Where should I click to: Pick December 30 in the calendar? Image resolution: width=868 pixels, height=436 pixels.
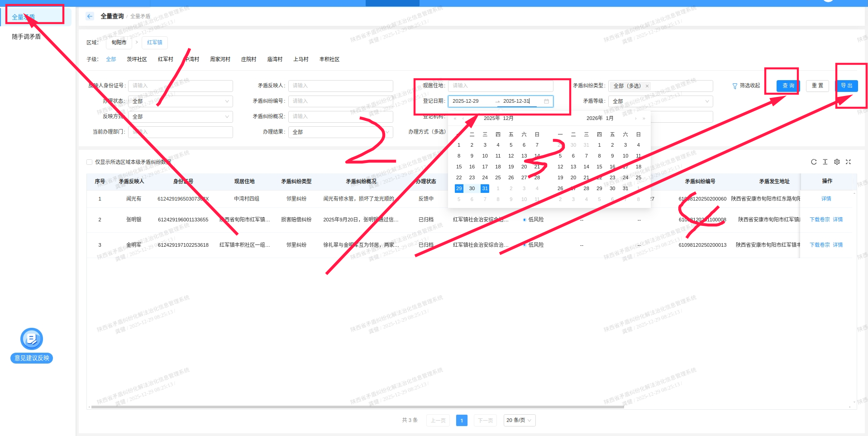[x=472, y=189]
